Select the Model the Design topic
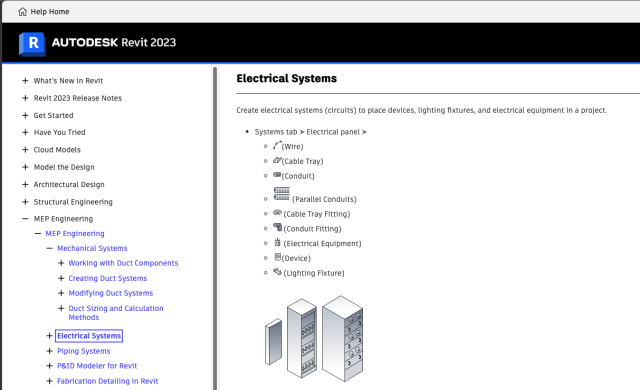 64,167
